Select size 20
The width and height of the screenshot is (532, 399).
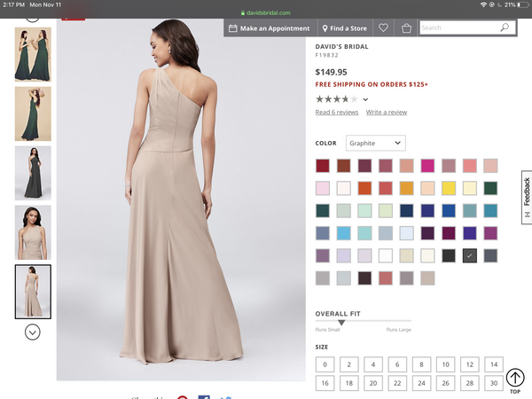click(373, 383)
